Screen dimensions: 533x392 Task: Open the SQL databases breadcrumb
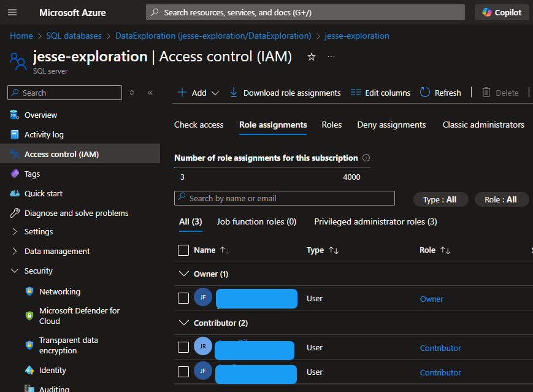[74, 36]
